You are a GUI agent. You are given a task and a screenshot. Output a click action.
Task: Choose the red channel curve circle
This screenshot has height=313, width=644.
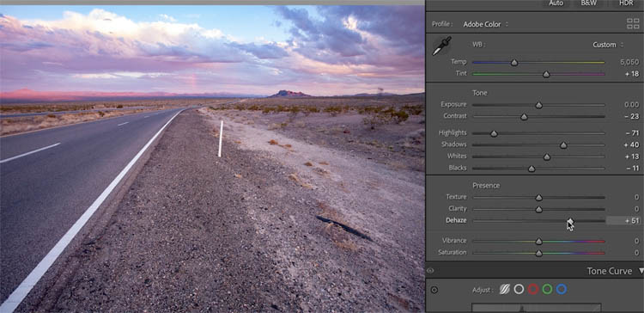[533, 289]
